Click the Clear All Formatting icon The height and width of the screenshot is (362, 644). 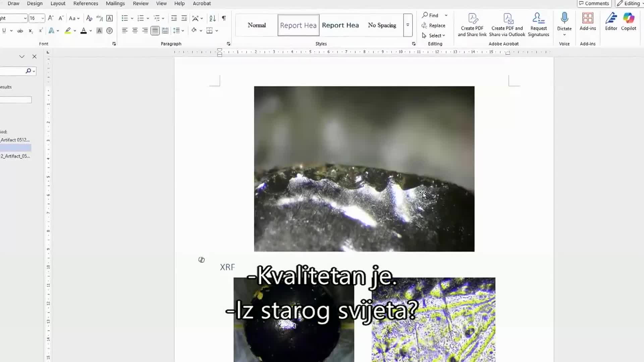click(x=89, y=18)
